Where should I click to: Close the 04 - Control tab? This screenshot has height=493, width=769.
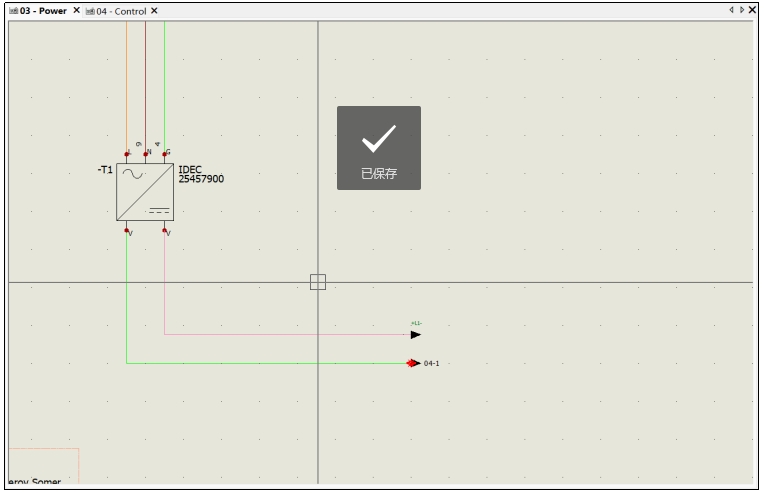154,10
